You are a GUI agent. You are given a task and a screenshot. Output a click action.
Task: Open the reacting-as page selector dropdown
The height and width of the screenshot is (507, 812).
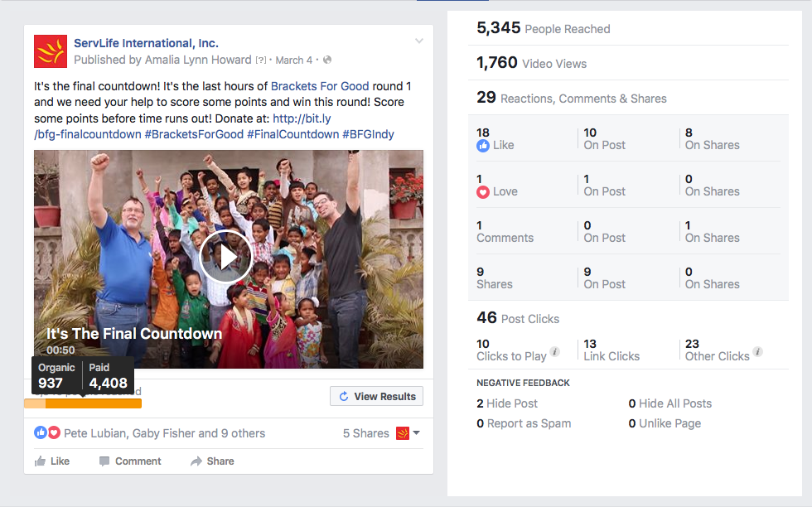(408, 433)
